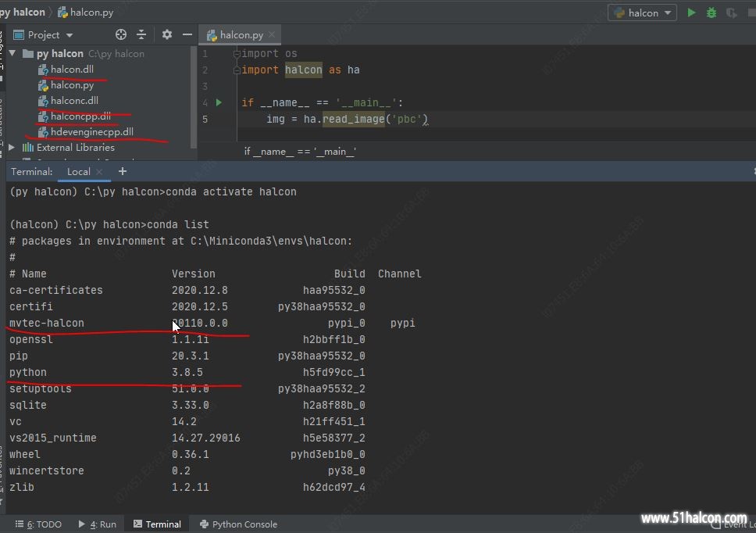Click the 'import halcon as ha' line
The width and height of the screenshot is (756, 533).
click(x=301, y=70)
